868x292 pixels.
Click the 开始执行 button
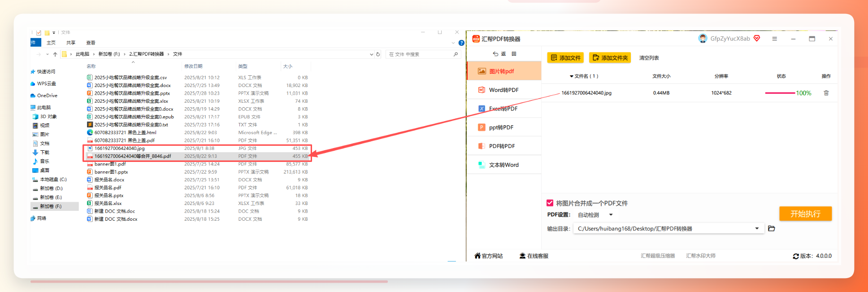pos(805,214)
